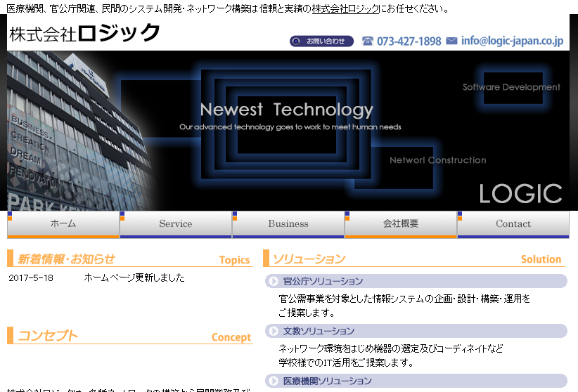Click the LOGIC logo on the banner
578x392 pixels.
520,193
